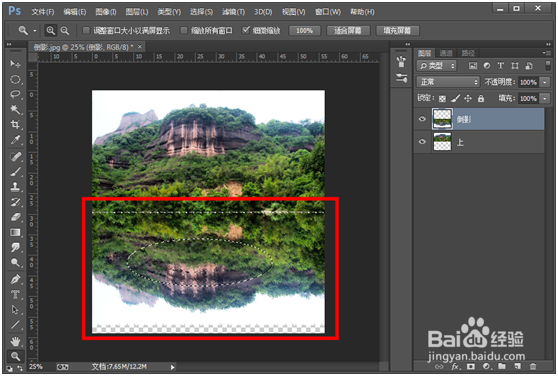The height and width of the screenshot is (376, 558).
Task: Open the 滤镜(T) menu
Action: 233,12
